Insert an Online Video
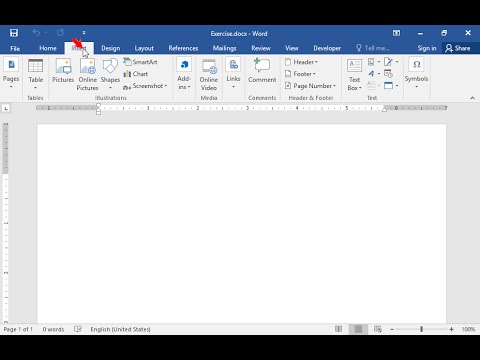This screenshot has height=360, width=480. tap(209, 75)
